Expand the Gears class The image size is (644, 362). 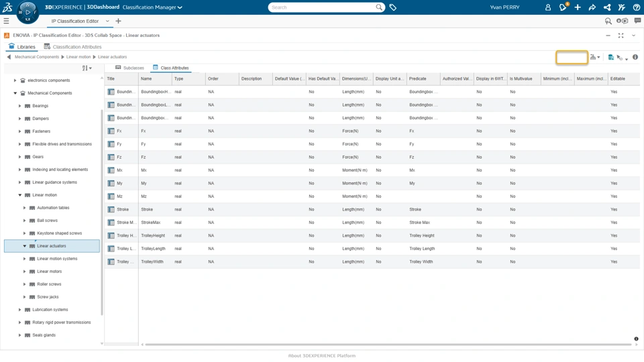(19, 157)
